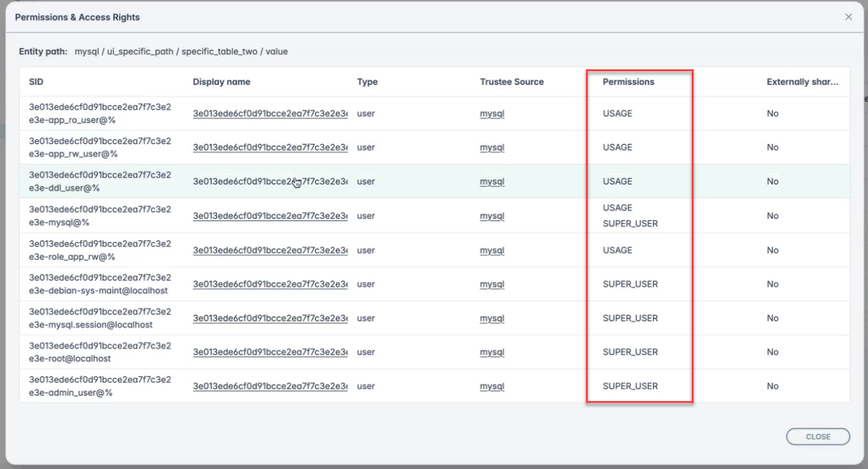The width and height of the screenshot is (868, 469).
Task: Open display name link for root@localhost row
Action: point(270,352)
